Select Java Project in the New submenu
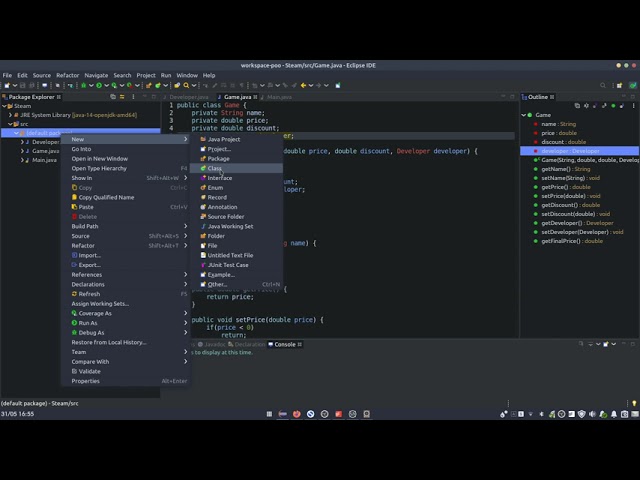Viewport: 640px width, 480px height. [x=223, y=139]
